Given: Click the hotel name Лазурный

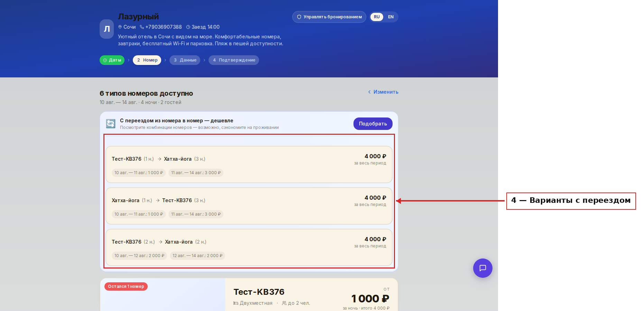Looking at the screenshot, I should [138, 17].
